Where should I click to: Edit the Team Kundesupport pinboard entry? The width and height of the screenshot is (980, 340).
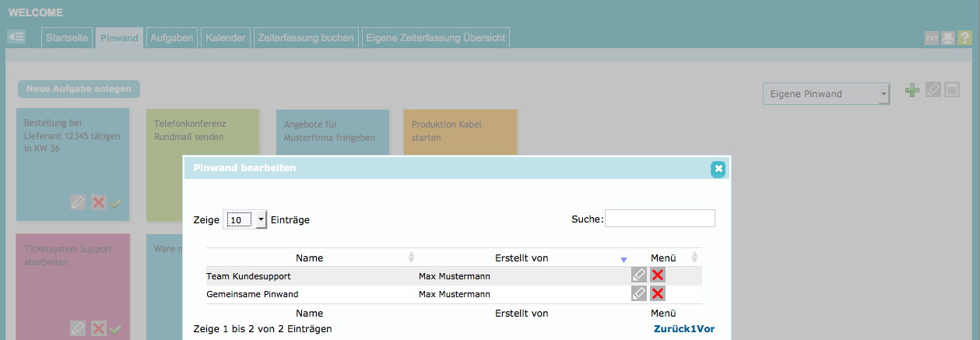pos(638,275)
